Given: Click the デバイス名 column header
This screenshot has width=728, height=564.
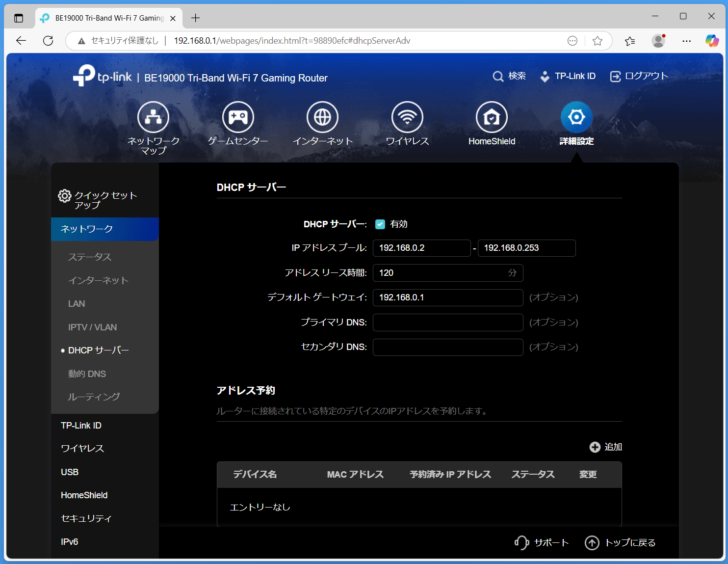Looking at the screenshot, I should click(x=255, y=475).
